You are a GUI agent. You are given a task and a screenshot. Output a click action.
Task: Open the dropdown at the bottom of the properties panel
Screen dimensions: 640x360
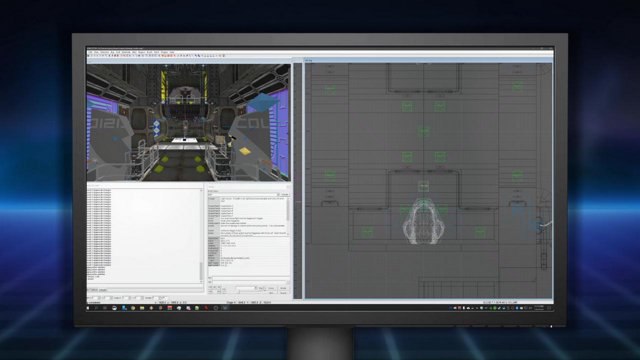point(247,288)
